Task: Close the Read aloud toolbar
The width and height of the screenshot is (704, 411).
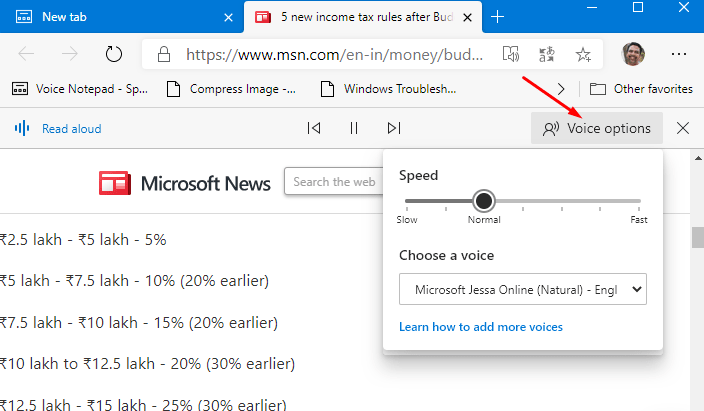Action: (682, 128)
